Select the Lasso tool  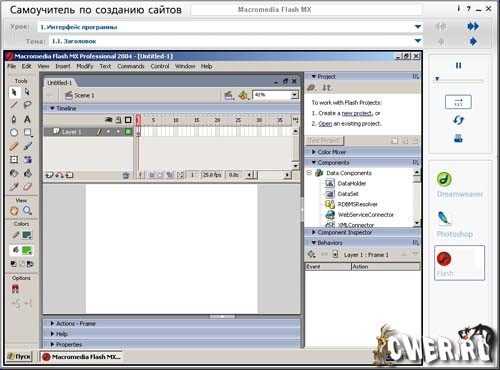[x=27, y=105]
